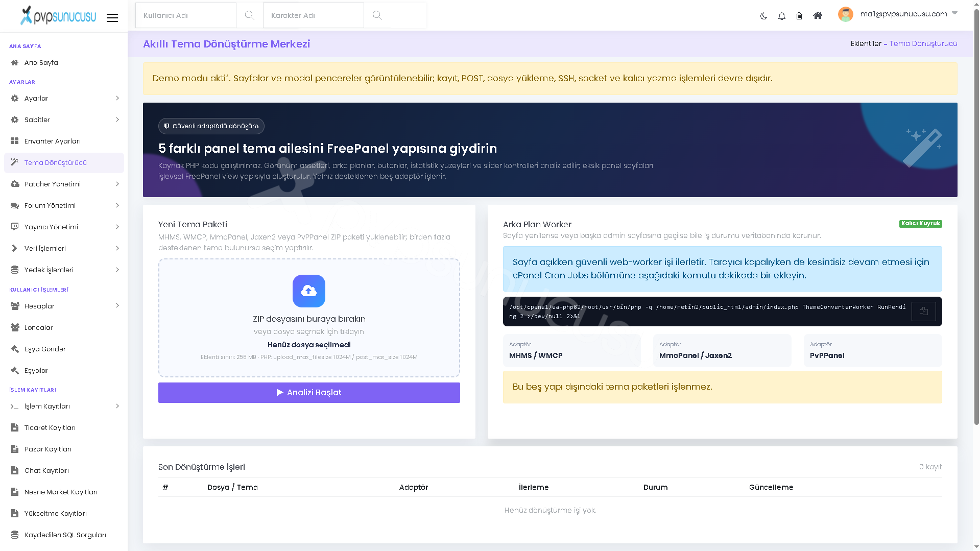Click the Eşya Gönder hammer icon

coord(15,349)
